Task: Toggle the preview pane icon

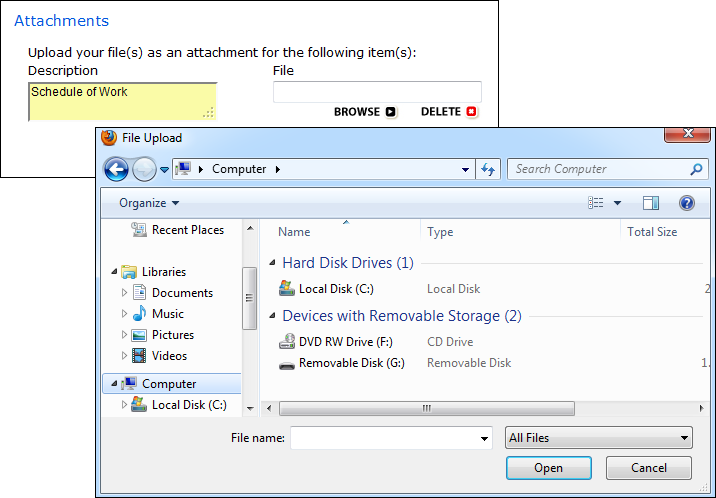Action: [x=650, y=203]
